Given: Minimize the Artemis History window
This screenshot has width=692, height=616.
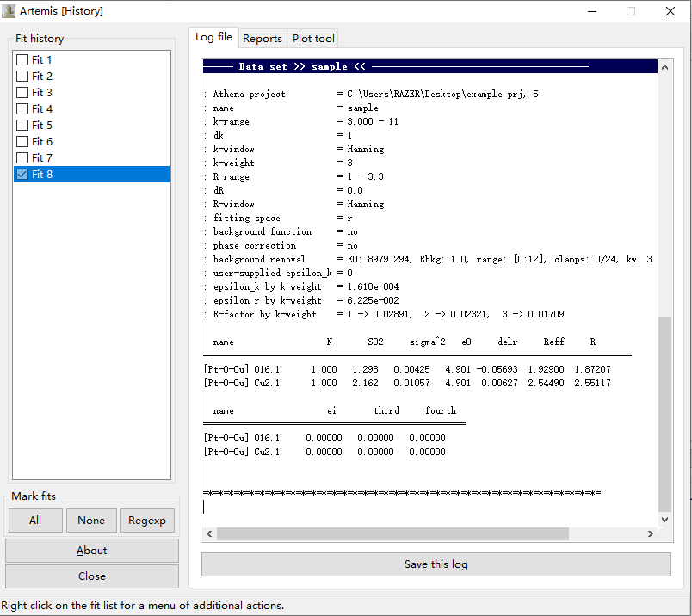Looking at the screenshot, I should coord(591,11).
